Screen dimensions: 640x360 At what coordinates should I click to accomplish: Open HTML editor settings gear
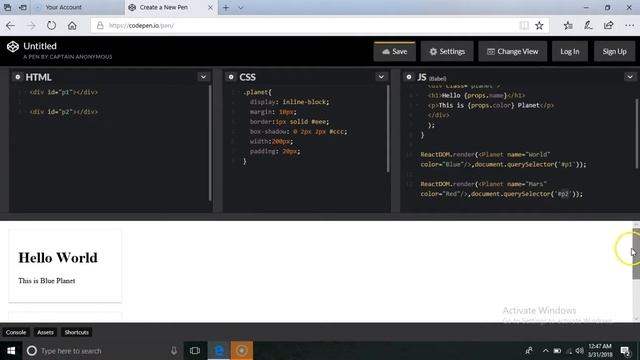[x=18, y=77]
